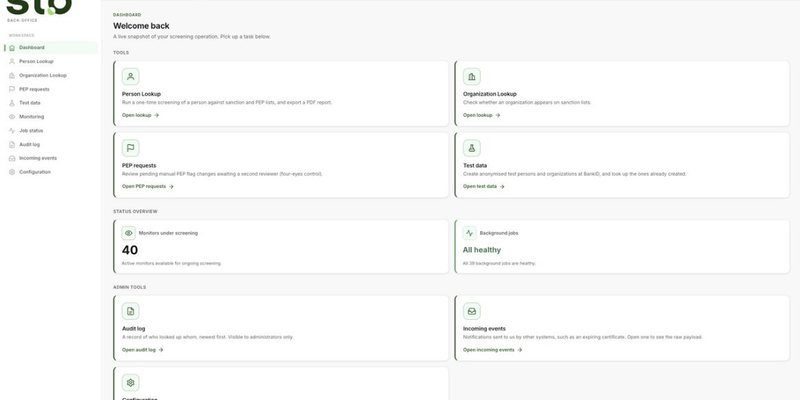The height and width of the screenshot is (400, 800).
Task: Click the gear icon on Configuration card
Action: pos(131,383)
